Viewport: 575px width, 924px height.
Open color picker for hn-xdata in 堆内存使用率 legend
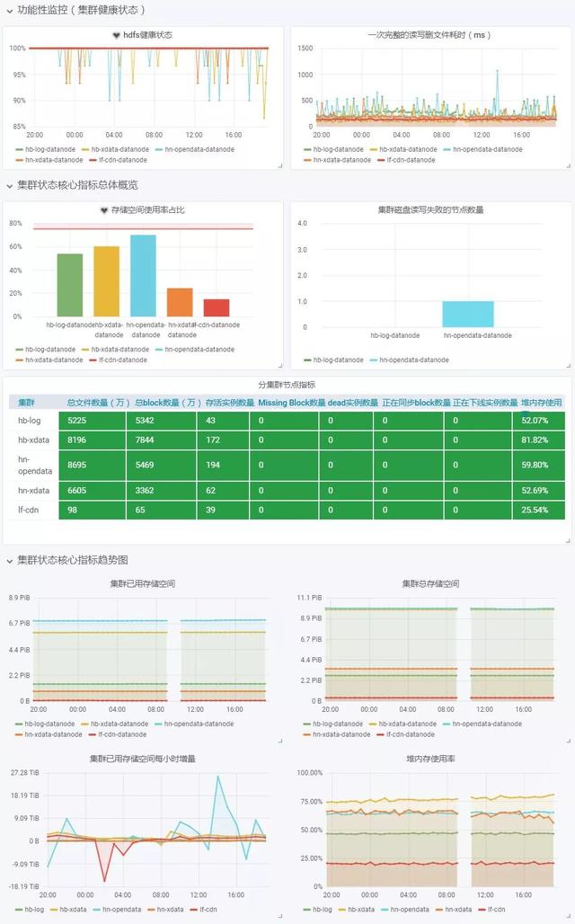[439, 910]
